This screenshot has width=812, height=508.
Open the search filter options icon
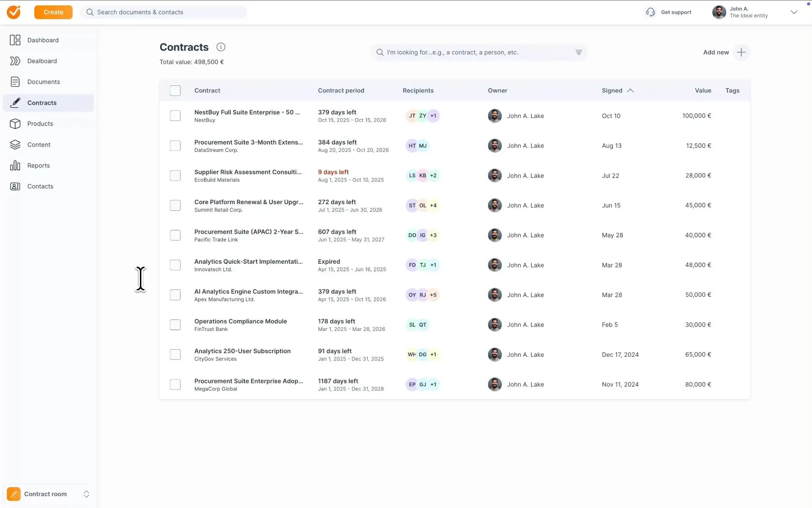coord(578,52)
